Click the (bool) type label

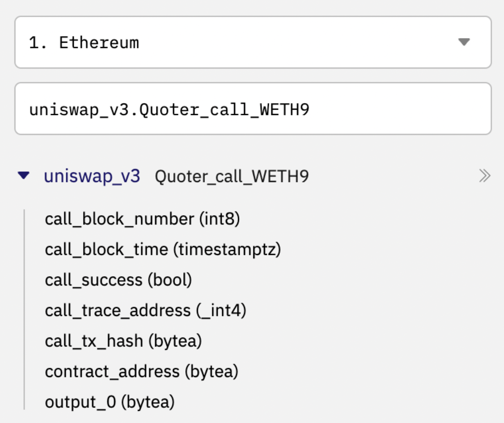coord(169,280)
